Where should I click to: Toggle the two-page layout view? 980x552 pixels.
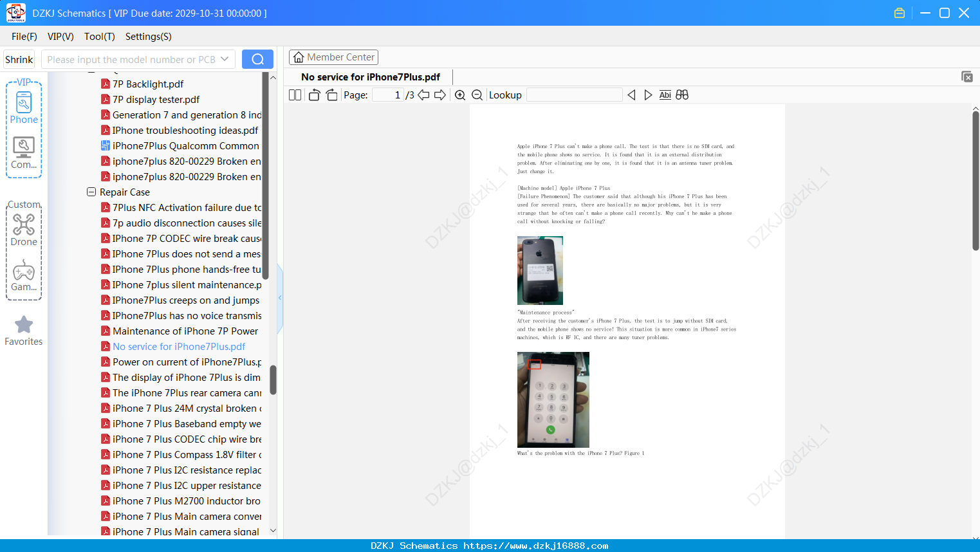295,95
